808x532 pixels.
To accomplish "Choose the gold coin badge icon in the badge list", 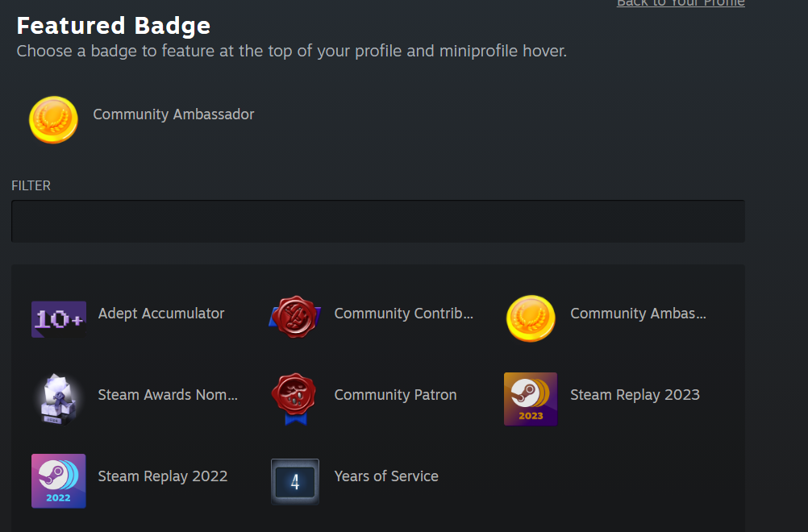I will click(531, 318).
